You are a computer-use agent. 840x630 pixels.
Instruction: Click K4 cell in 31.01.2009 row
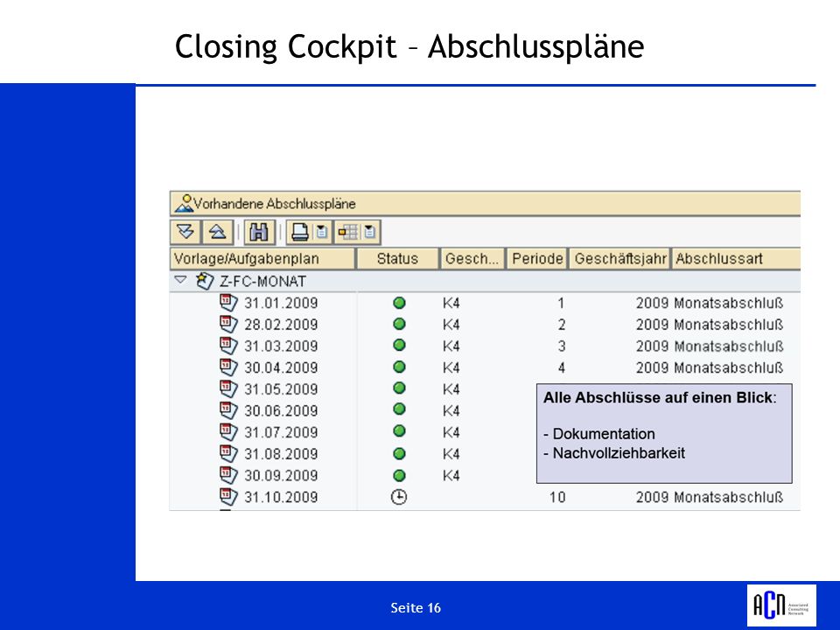(451, 304)
